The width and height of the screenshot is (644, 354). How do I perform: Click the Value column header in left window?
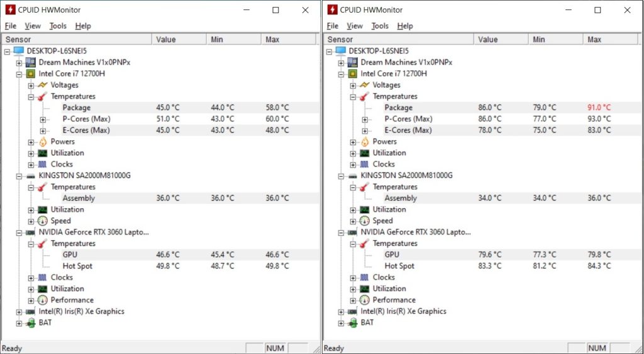click(x=166, y=40)
